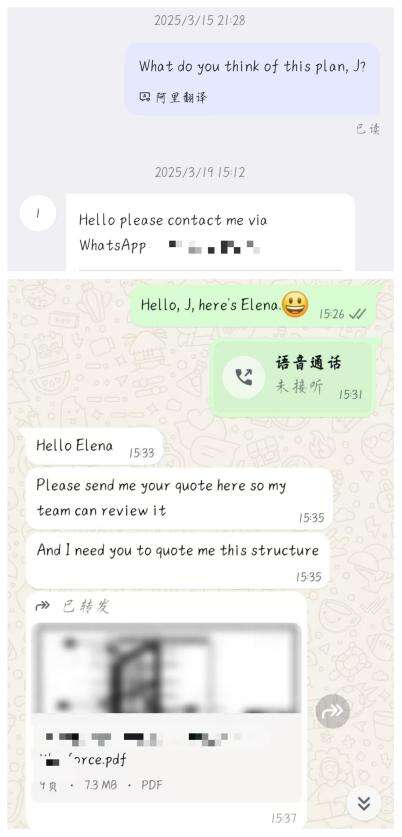Jump to latest with double-chevron down button

[x=364, y=803]
